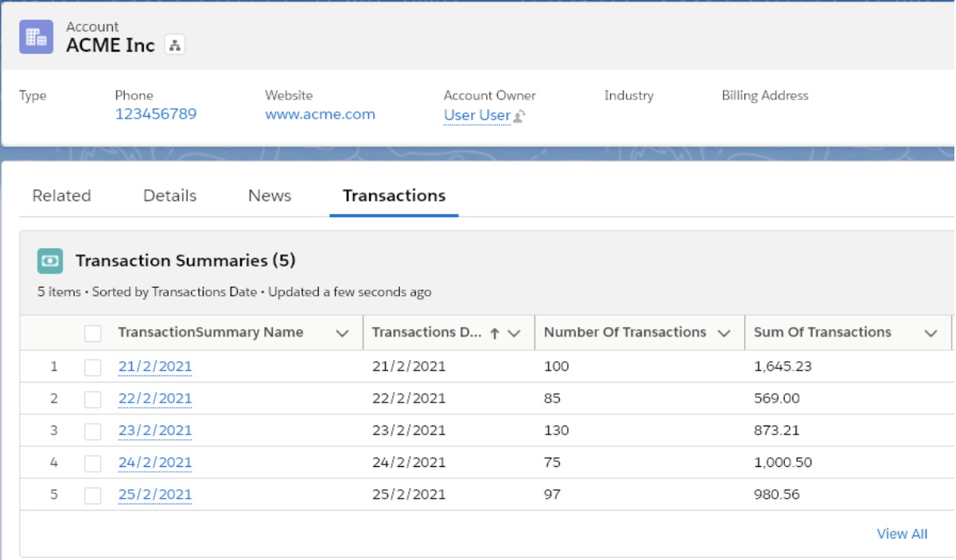Image resolution: width=956 pixels, height=560 pixels.
Task: Open the 21/2/2021 transaction summary record
Action: [155, 367]
